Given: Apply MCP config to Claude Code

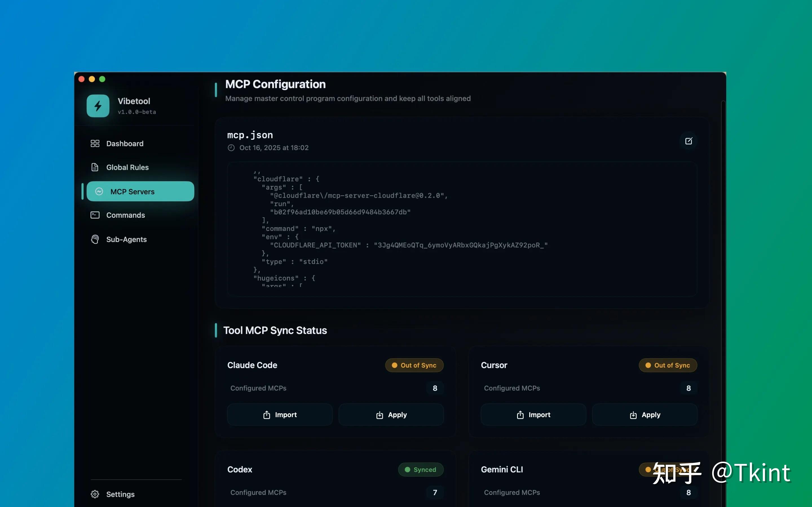Looking at the screenshot, I should pyautogui.click(x=391, y=415).
